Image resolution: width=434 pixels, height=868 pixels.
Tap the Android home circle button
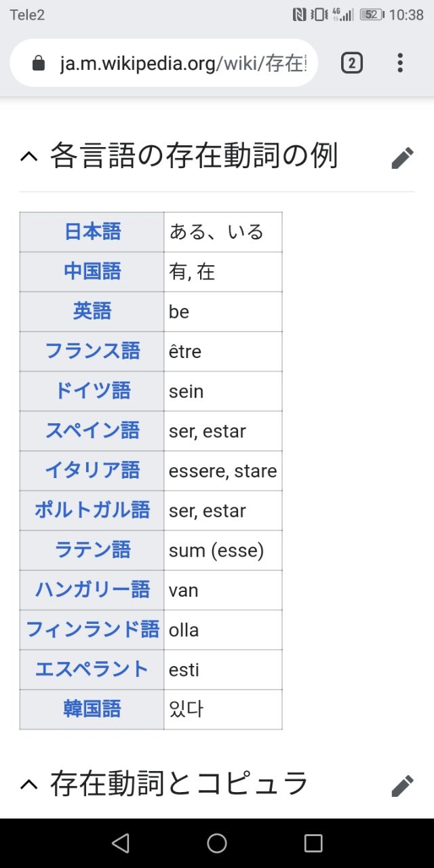coord(217,843)
